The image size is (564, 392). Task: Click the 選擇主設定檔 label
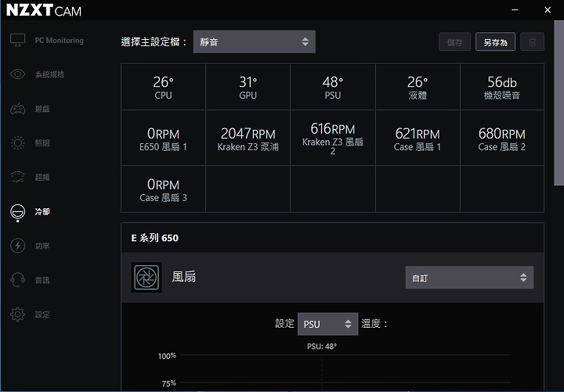(154, 41)
